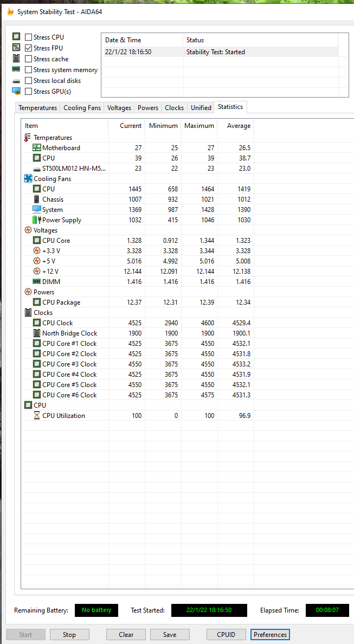Enable the Stress cache checkbox
The width and height of the screenshot is (354, 644).
click(28, 59)
